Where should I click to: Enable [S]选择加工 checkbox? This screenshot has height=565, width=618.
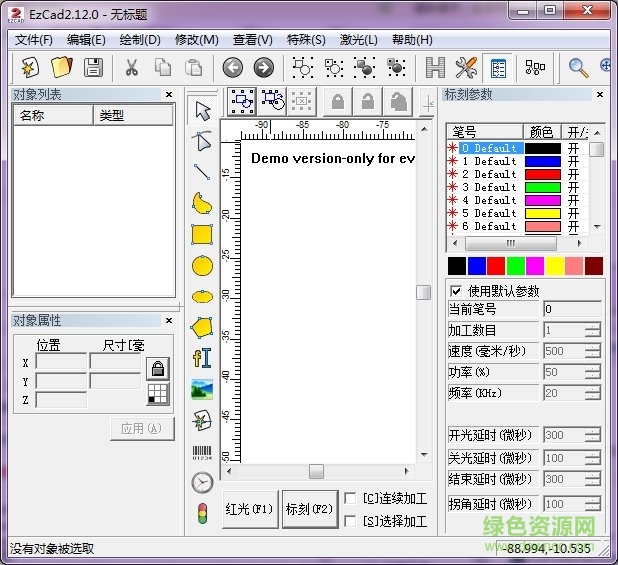click(x=350, y=521)
